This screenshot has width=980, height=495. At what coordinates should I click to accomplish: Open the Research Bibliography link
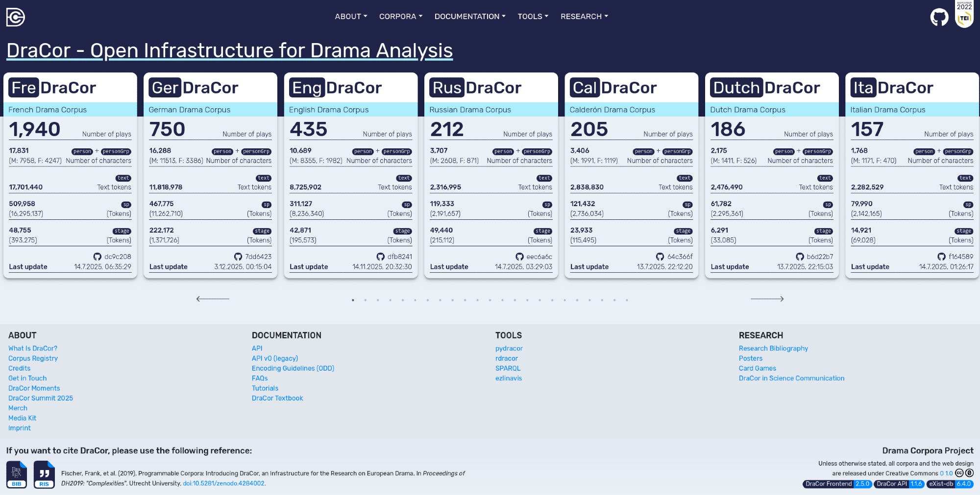773,348
